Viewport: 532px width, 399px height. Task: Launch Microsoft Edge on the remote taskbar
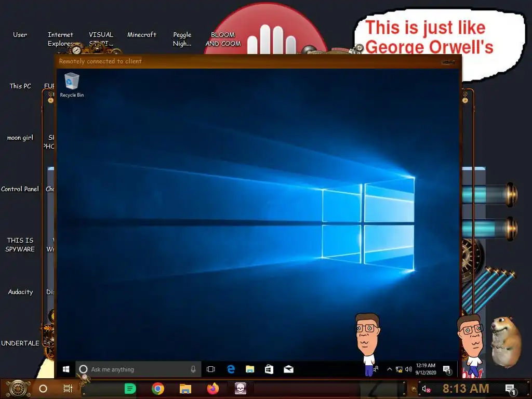click(231, 369)
